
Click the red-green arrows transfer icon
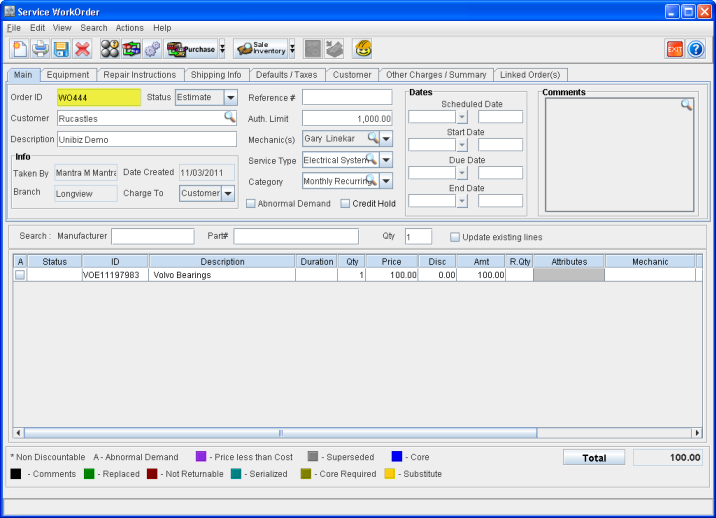pyautogui.click(x=131, y=49)
